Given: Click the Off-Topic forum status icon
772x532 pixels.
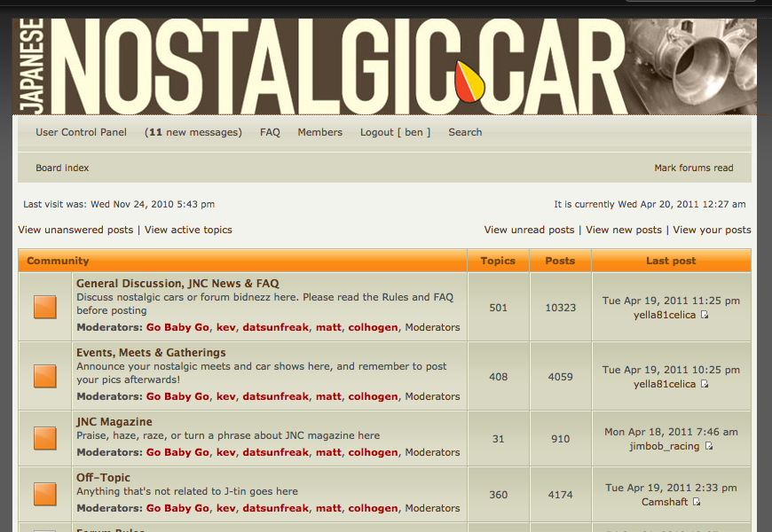Looking at the screenshot, I should 44,494.
